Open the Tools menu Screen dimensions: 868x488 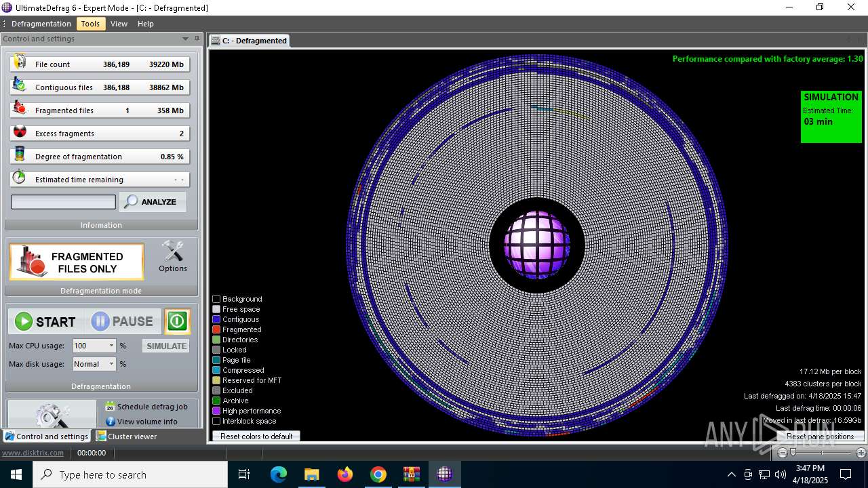tap(90, 24)
